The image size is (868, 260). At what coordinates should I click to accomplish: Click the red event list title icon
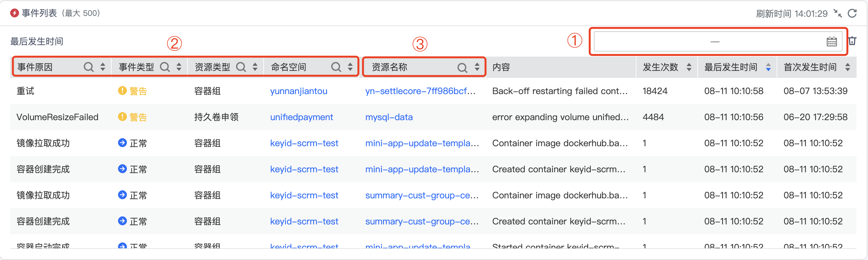(15, 13)
